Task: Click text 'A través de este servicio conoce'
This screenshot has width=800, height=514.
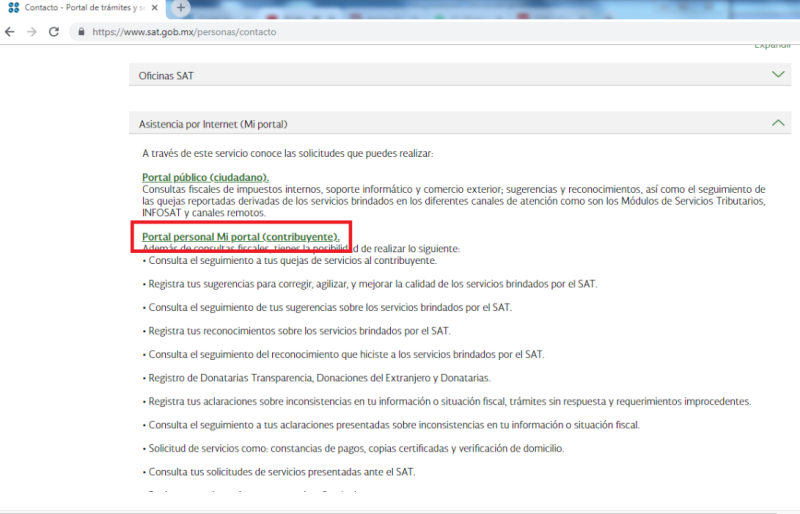Action: tap(209, 153)
